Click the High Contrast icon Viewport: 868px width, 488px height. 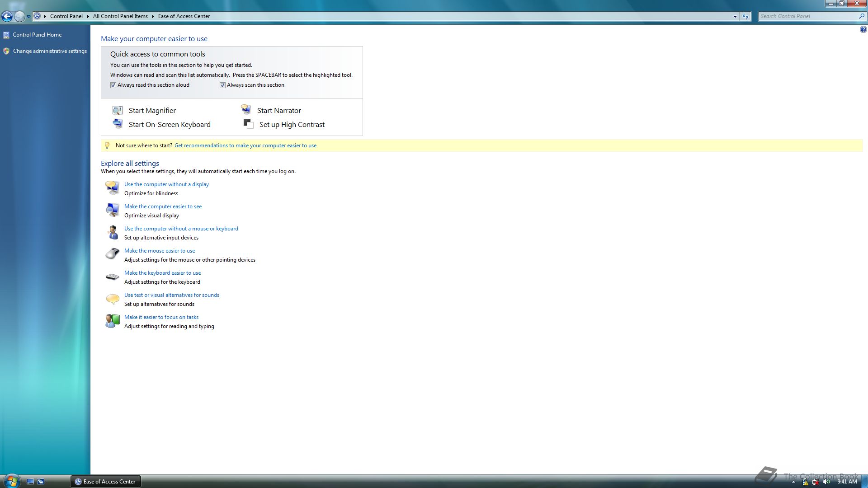click(248, 124)
